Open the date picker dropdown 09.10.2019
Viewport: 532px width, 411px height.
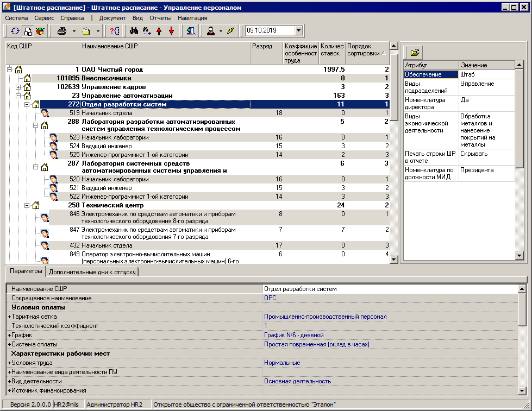[298, 30]
